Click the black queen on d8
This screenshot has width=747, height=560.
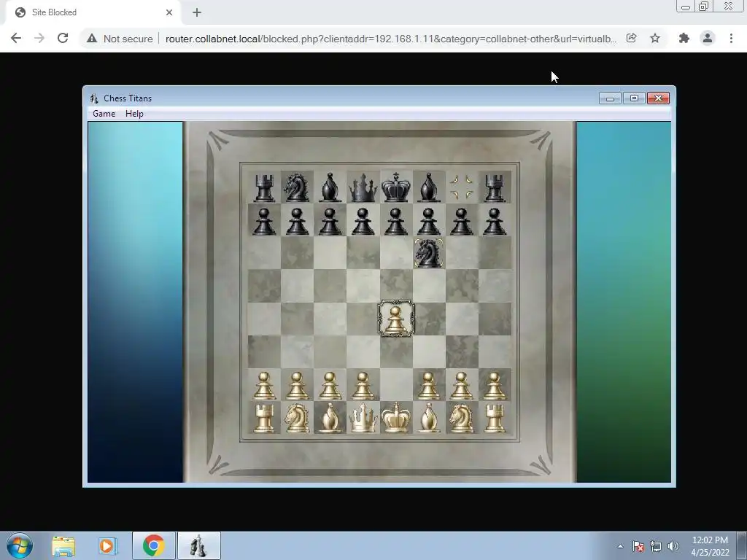point(363,187)
